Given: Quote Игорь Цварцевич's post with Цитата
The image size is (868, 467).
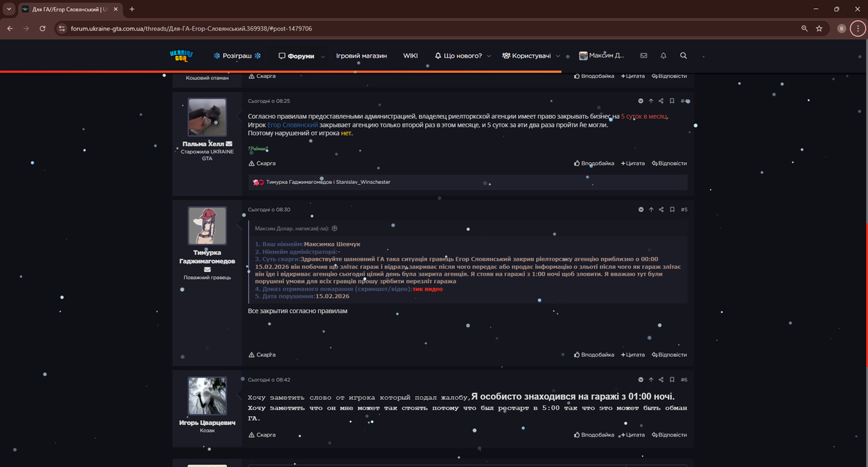Looking at the screenshot, I should pos(633,435).
